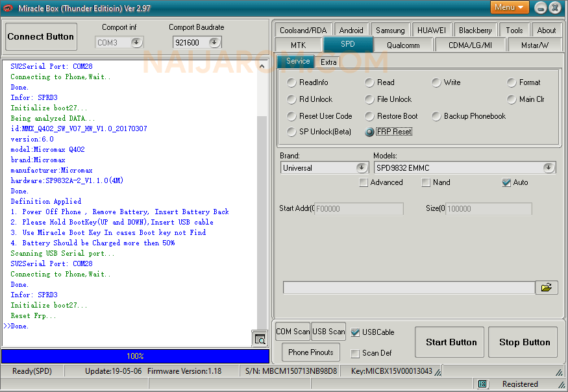
Task: Click the COM Scan button
Action: 293,332
